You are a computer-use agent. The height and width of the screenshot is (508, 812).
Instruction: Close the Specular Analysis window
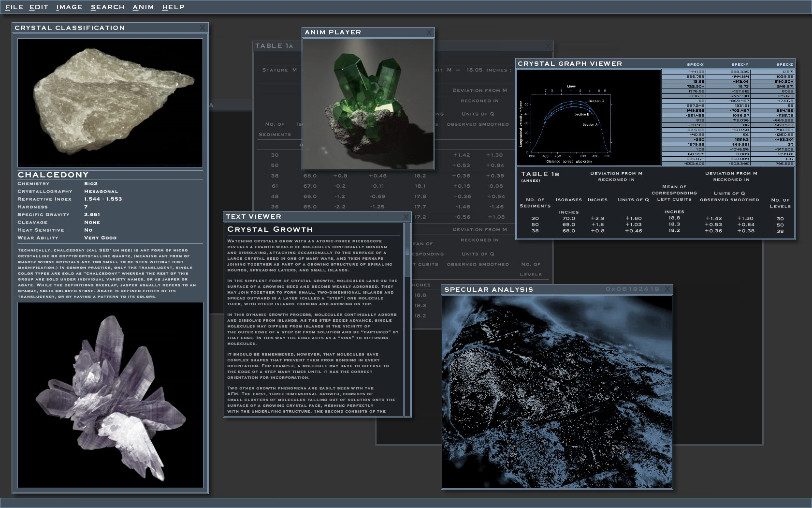click(x=667, y=289)
